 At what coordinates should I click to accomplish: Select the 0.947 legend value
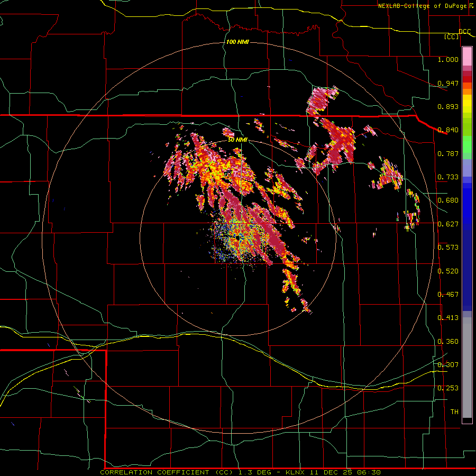click(448, 83)
